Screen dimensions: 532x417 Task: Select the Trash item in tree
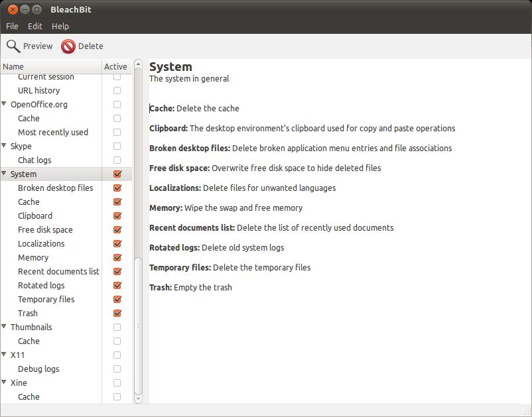pos(66,313)
